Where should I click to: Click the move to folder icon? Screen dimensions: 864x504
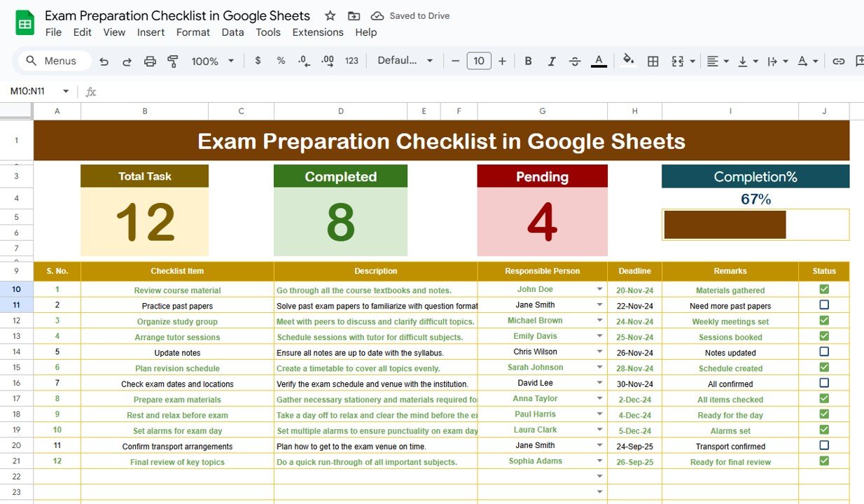tap(354, 15)
